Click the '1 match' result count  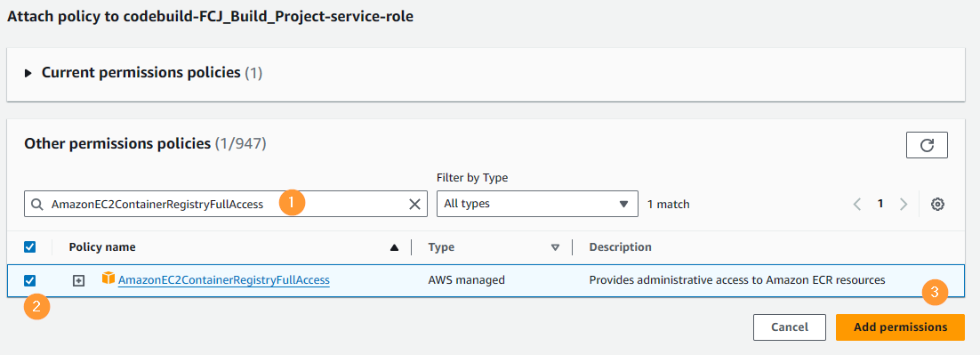coord(668,204)
